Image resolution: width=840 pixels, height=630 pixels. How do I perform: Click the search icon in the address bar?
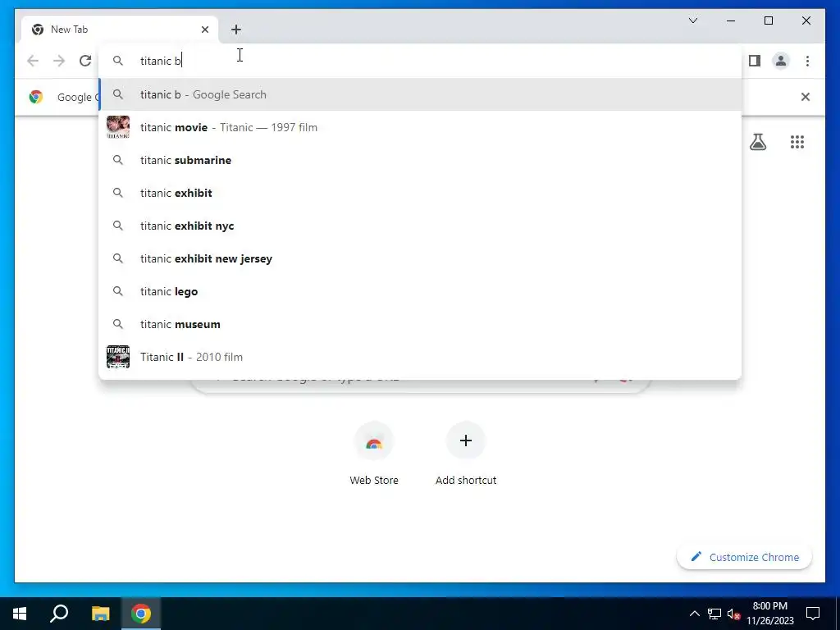coord(118,61)
